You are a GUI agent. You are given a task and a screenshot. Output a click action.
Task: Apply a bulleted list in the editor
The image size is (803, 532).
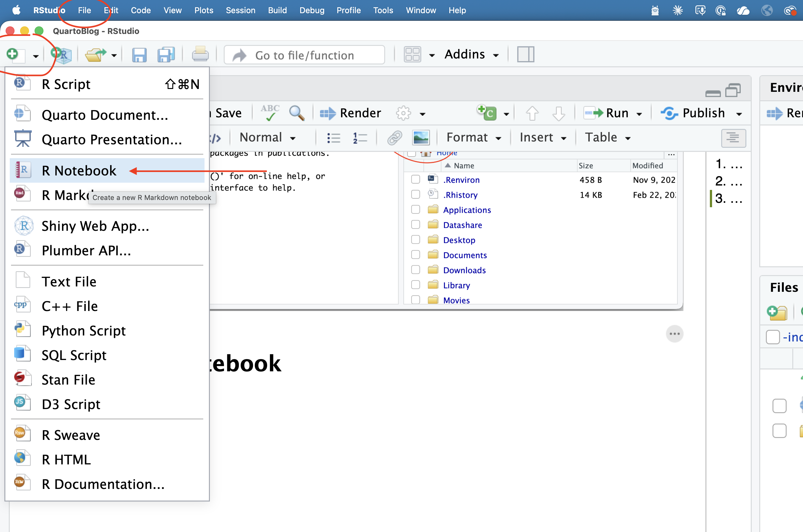(334, 138)
